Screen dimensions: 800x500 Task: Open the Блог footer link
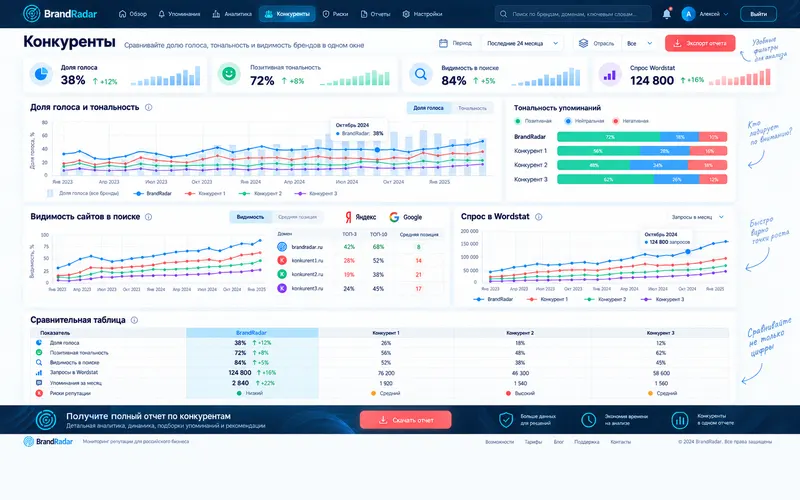tap(559, 442)
